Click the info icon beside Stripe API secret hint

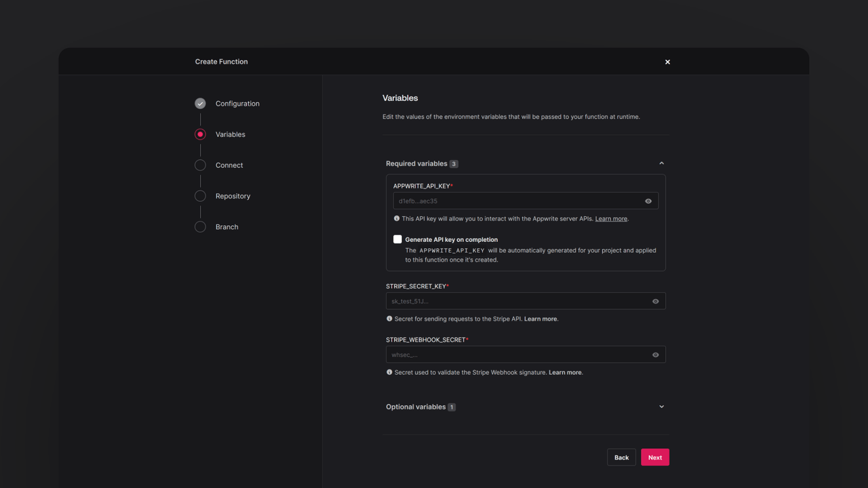click(389, 319)
